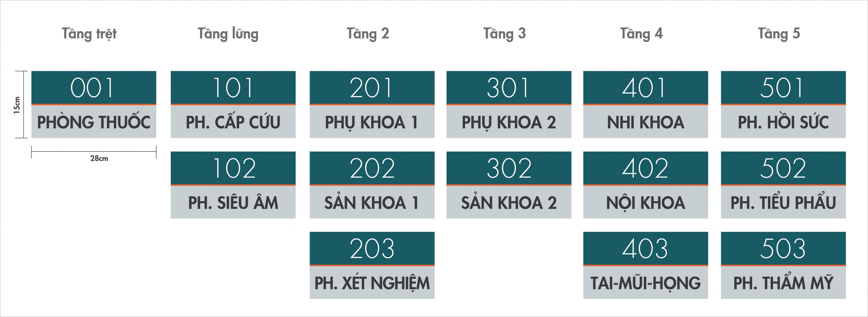The height and width of the screenshot is (317, 868).
Task: Click the 403 TAI-MŨI-HỌNG sign
Action: [x=646, y=265]
